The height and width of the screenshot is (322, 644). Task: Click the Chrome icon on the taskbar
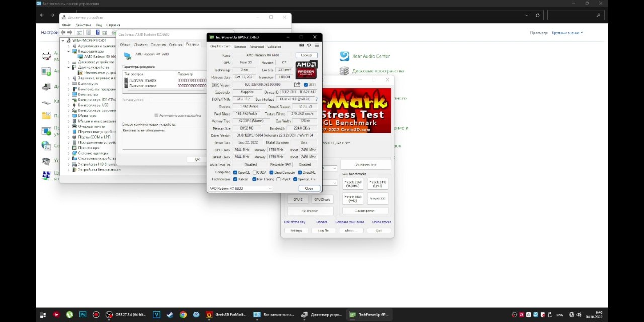[x=183, y=315]
